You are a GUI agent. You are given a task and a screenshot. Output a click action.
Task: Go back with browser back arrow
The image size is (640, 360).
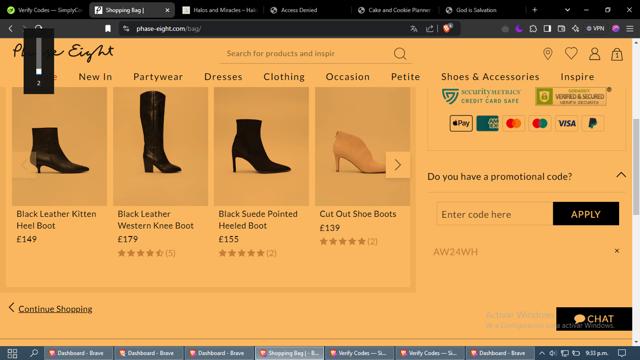pos(11,29)
